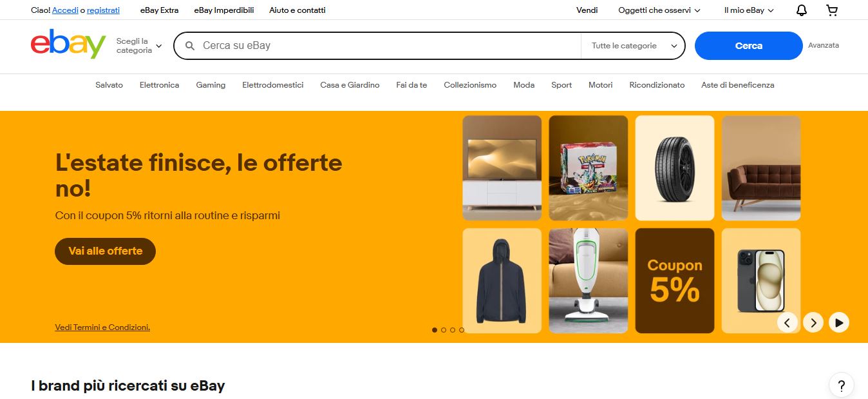868x399 pixels.
Task: Expand Oggetti che osservi menu
Action: (x=659, y=10)
